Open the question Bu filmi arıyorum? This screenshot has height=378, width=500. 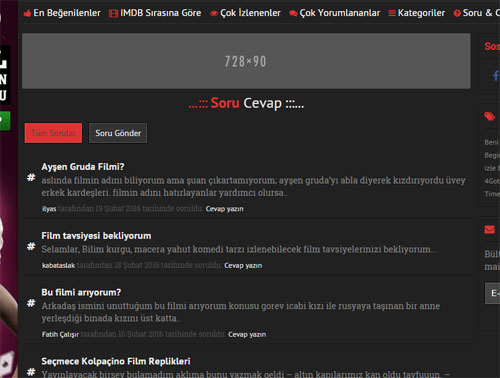(81, 292)
